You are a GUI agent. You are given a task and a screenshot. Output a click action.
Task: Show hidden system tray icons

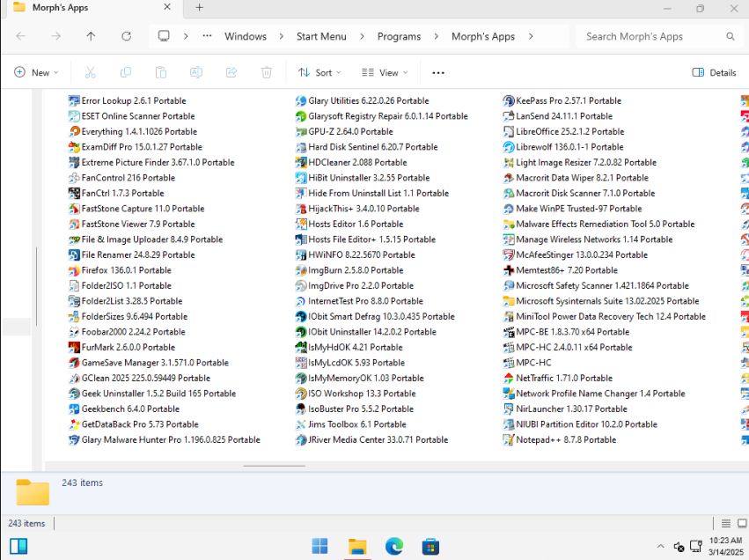[661, 546]
